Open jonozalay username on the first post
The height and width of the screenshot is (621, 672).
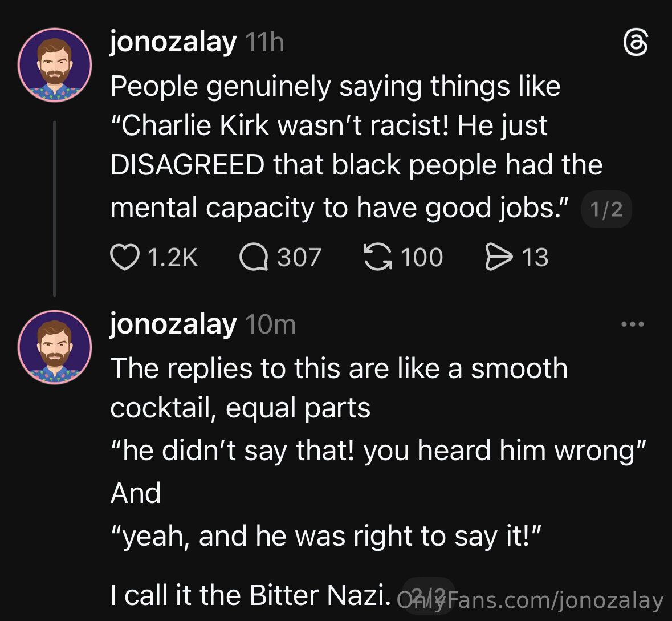173,42
